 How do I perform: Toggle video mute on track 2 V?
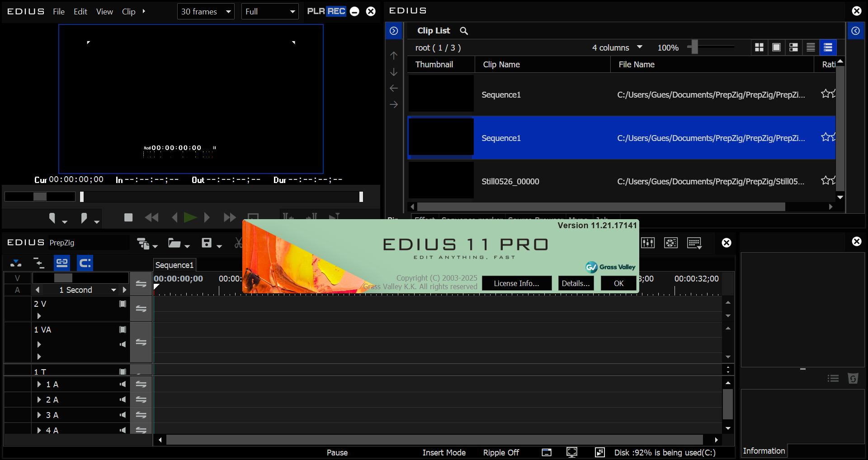[x=123, y=304]
